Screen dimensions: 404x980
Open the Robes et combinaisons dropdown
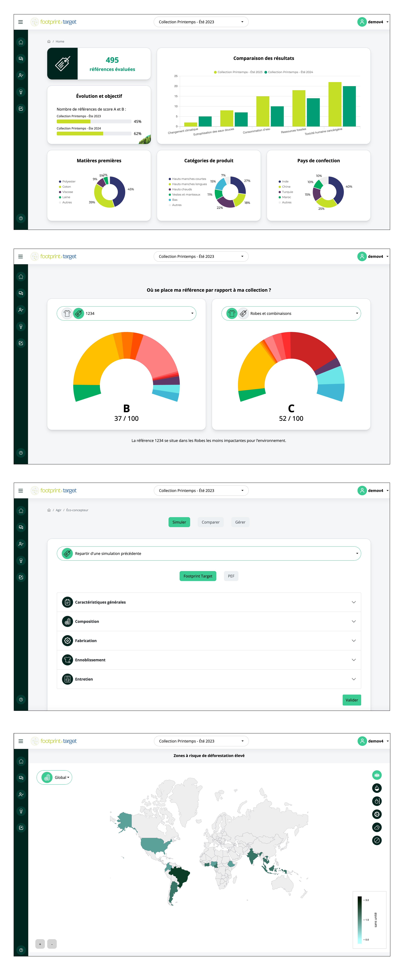tap(291, 314)
